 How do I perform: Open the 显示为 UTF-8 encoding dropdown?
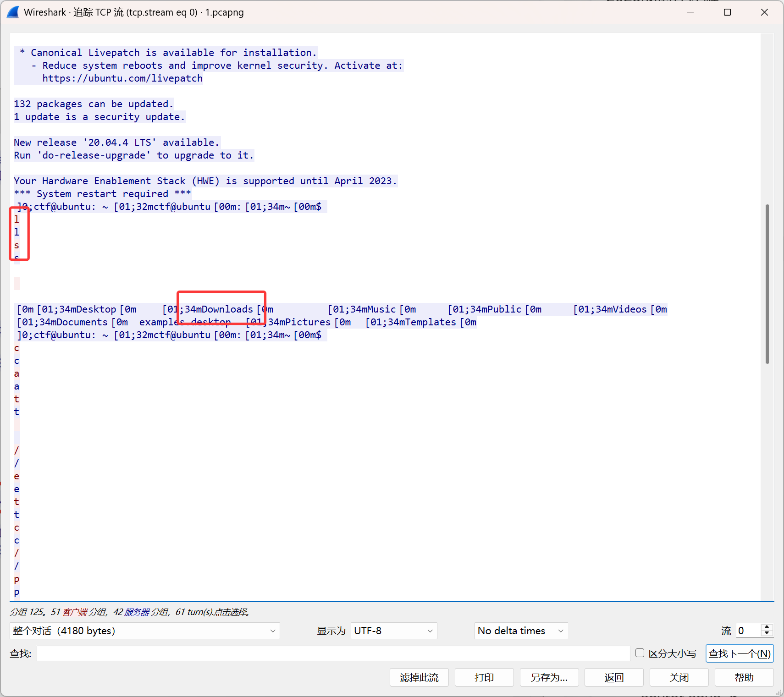tap(394, 631)
